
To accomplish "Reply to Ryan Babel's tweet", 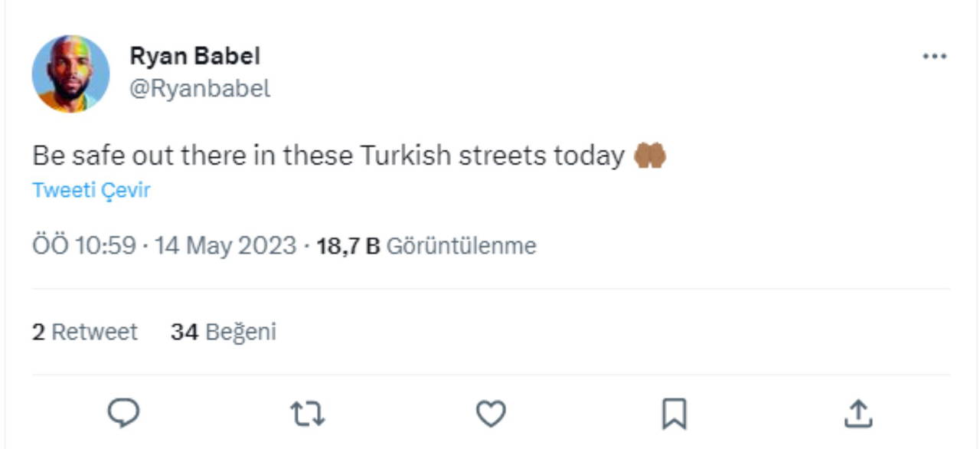I will pos(122,414).
